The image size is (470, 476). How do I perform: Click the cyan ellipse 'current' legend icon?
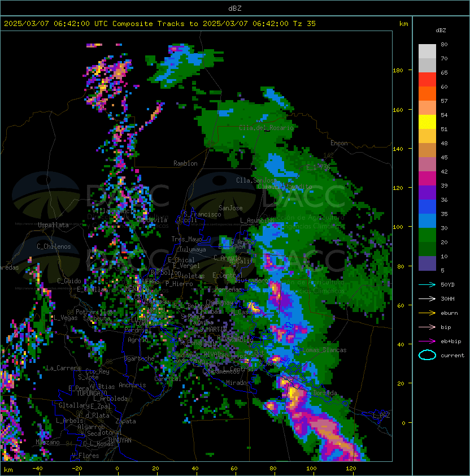point(427,355)
